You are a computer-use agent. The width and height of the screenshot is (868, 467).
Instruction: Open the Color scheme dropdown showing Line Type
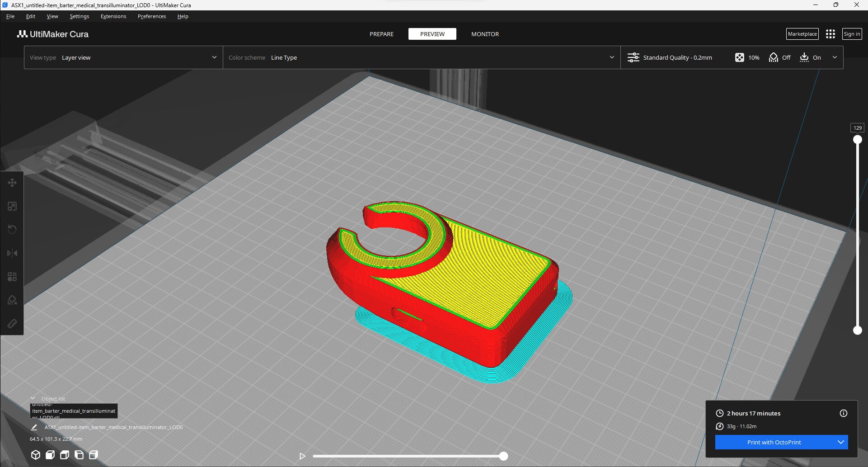pos(420,57)
